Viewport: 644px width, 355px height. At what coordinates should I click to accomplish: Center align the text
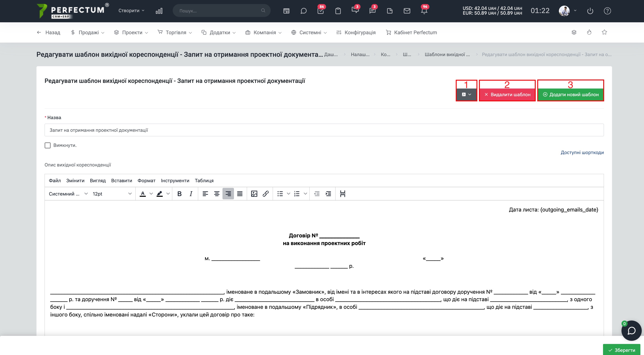click(216, 194)
